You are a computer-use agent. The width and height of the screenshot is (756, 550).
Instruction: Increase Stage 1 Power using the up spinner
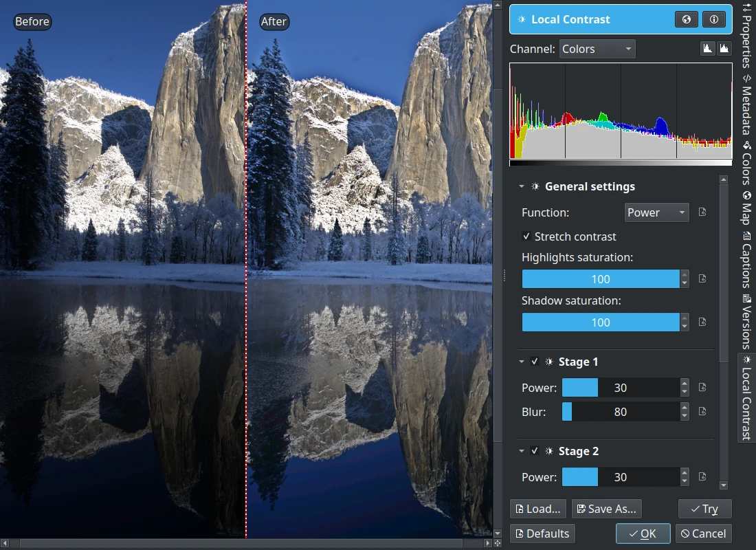(x=684, y=383)
